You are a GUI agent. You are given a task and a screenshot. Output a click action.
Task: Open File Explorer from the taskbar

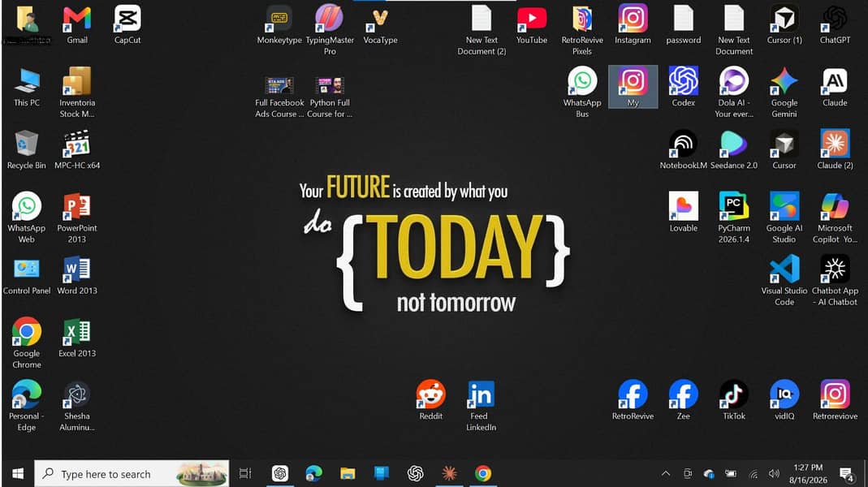point(348,474)
